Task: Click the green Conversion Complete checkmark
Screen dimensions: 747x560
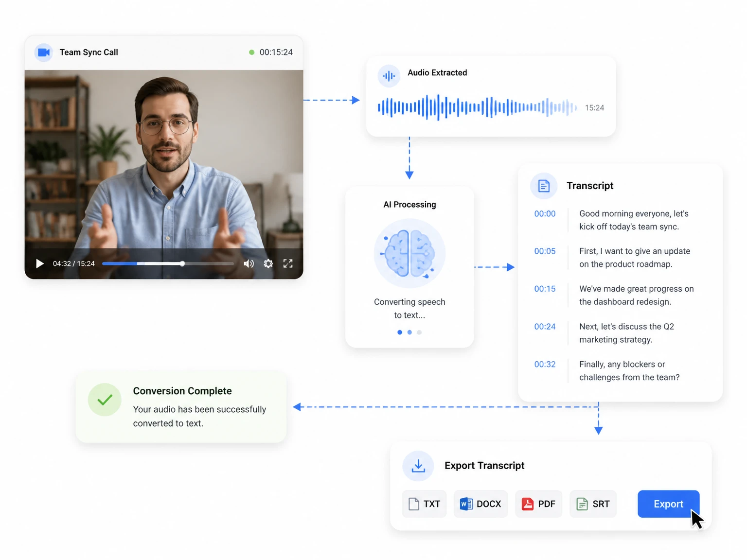Action: (x=105, y=400)
